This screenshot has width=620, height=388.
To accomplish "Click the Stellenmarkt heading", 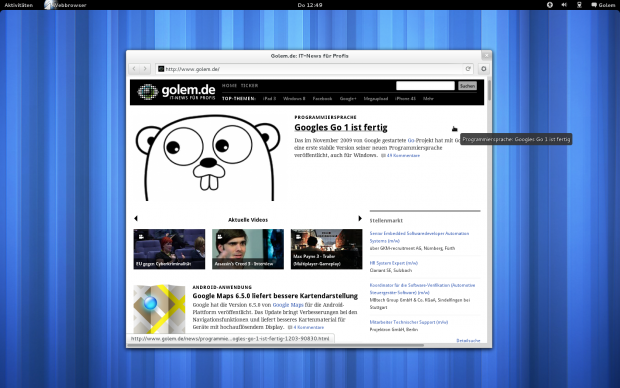I will coord(386,221).
